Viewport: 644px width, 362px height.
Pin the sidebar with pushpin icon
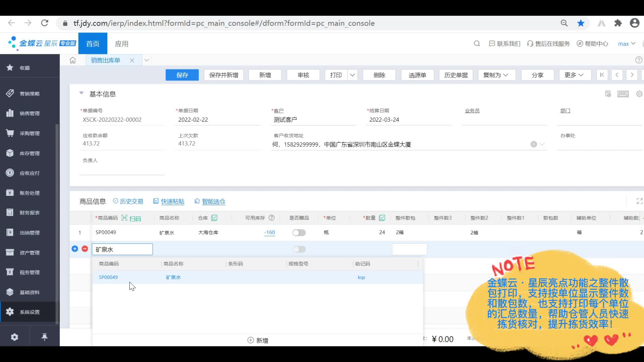tap(44, 337)
